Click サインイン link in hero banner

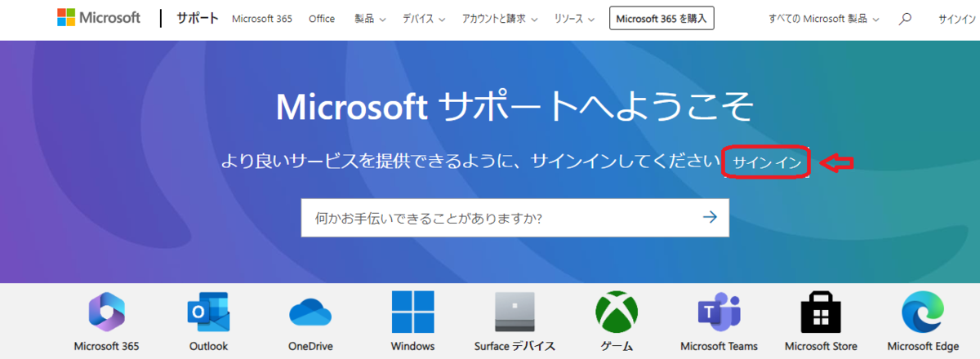click(767, 163)
